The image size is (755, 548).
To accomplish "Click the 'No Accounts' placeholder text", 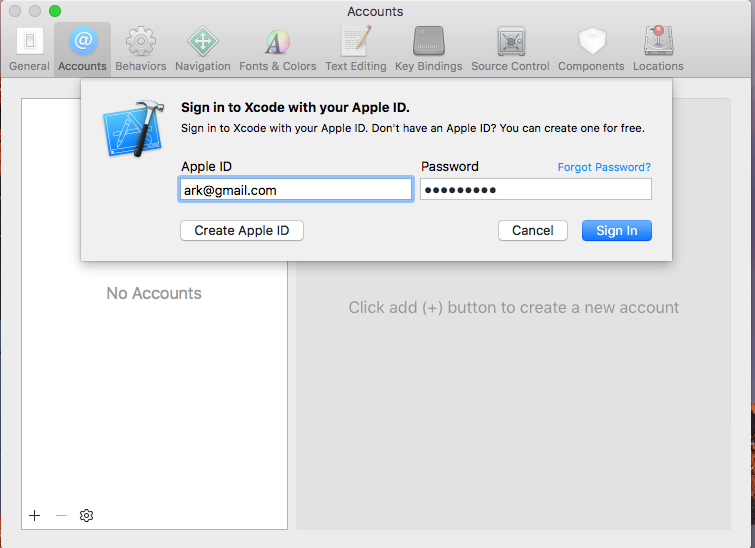I will coord(154,293).
